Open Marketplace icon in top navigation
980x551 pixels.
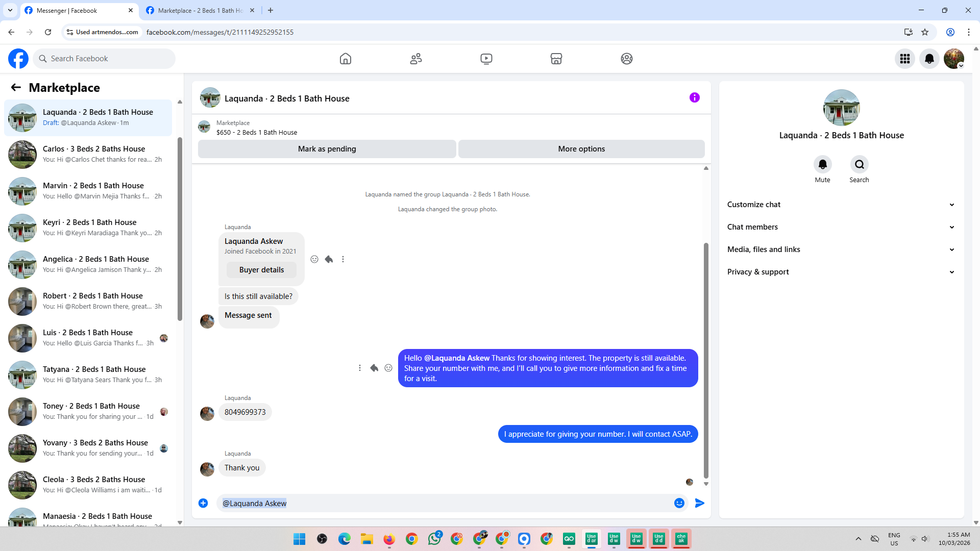click(556, 59)
